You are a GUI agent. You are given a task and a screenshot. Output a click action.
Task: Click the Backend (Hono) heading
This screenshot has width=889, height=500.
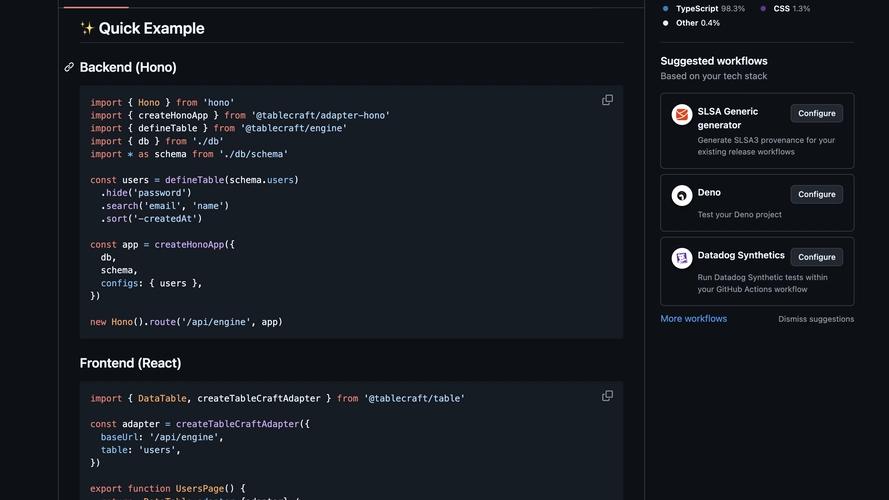click(x=128, y=67)
